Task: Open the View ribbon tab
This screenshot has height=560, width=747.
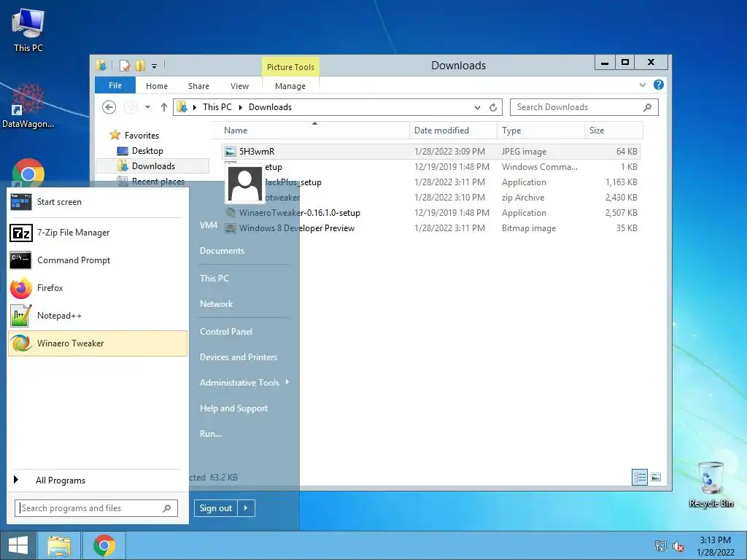Action: pyautogui.click(x=239, y=86)
